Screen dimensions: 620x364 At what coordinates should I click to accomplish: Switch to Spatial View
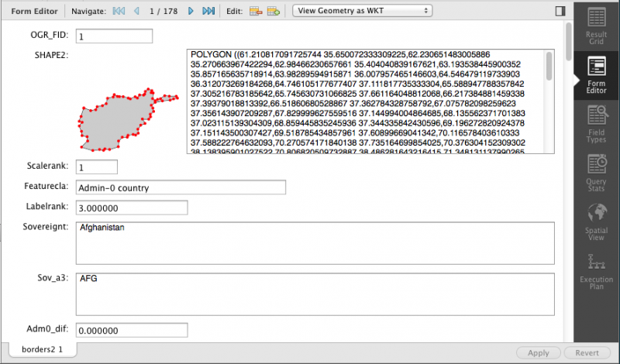point(596,223)
